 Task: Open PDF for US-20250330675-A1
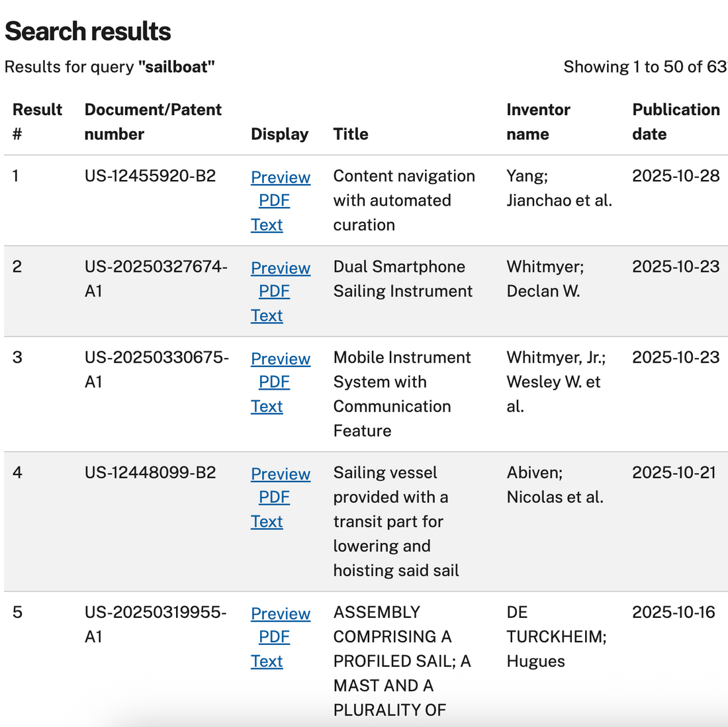(x=274, y=382)
